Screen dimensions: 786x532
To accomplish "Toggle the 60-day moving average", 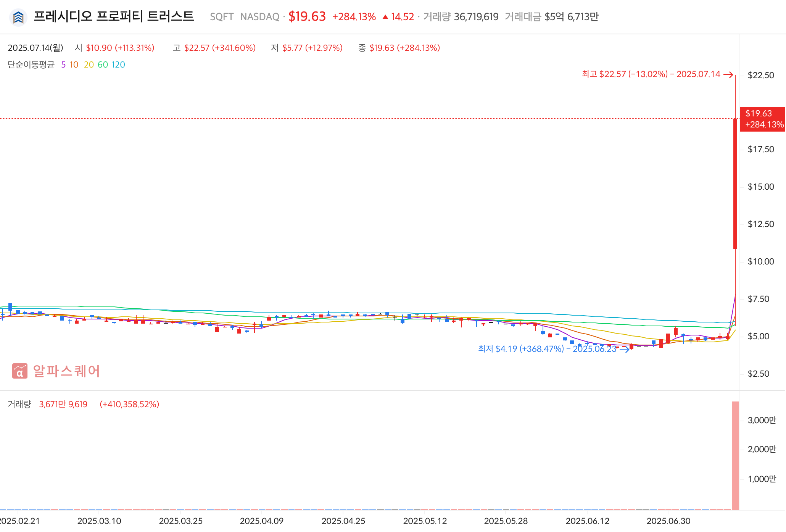I will pos(103,64).
